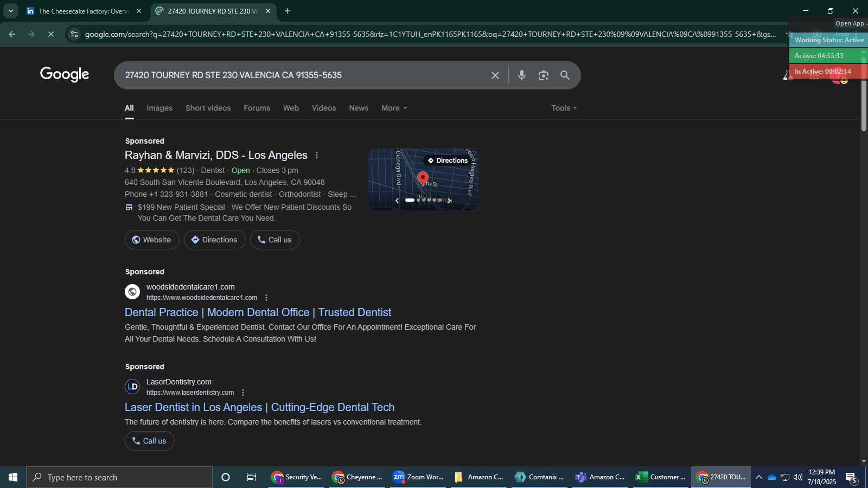Select the Web results tab
Screen dimensions: 868x488
(x=291, y=108)
